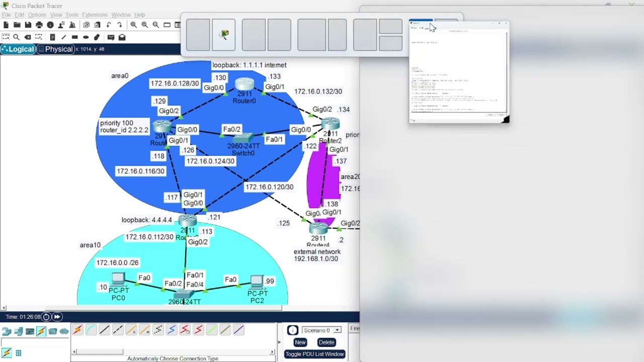This screenshot has width=644, height=362.
Task: Activate the Delete tool
Action: tap(28, 37)
